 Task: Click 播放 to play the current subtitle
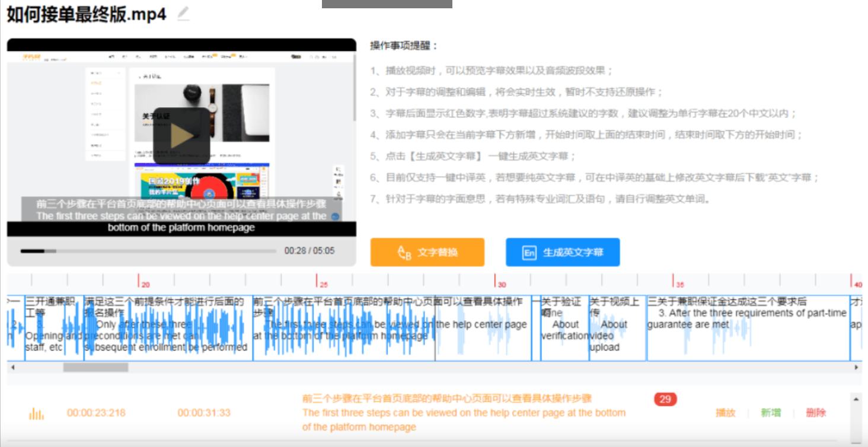725,413
